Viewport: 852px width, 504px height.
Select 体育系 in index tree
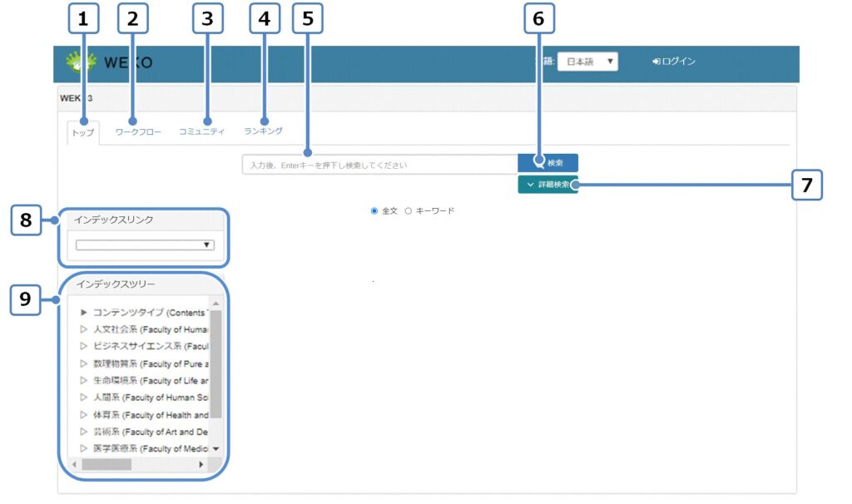pyautogui.click(x=150, y=415)
